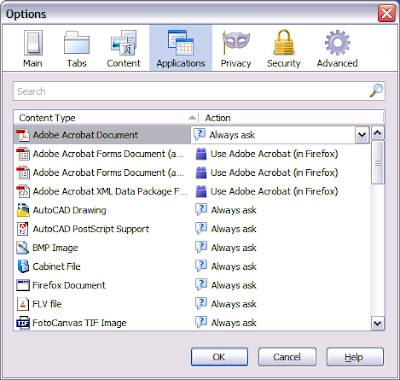Close the Options dialog with the red X

[x=387, y=14]
